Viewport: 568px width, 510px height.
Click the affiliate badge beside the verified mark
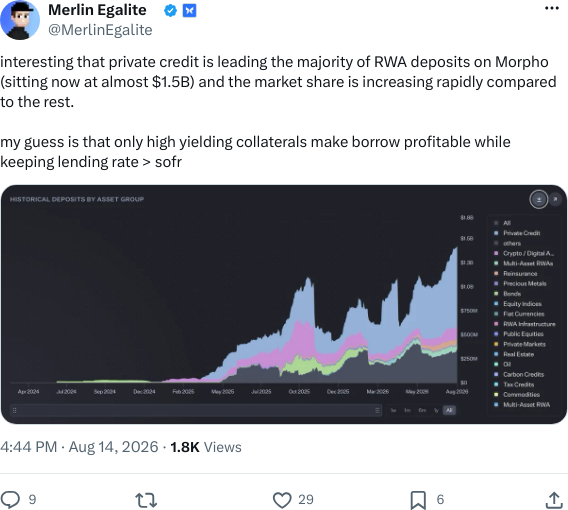tap(189, 11)
